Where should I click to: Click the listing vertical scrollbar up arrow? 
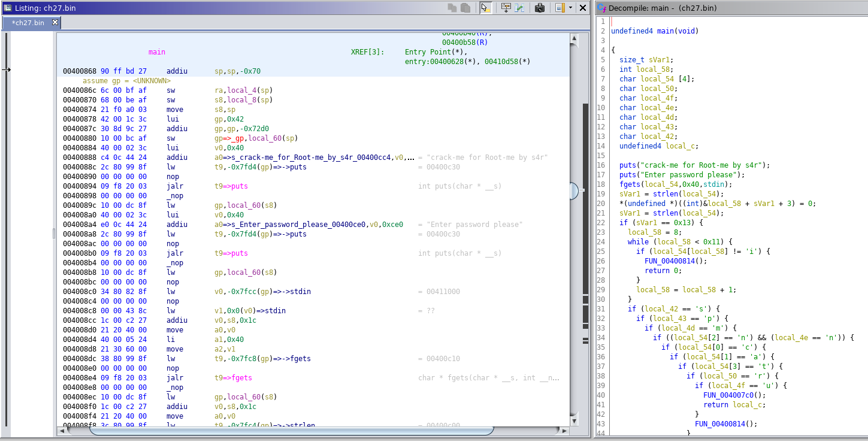(x=574, y=39)
